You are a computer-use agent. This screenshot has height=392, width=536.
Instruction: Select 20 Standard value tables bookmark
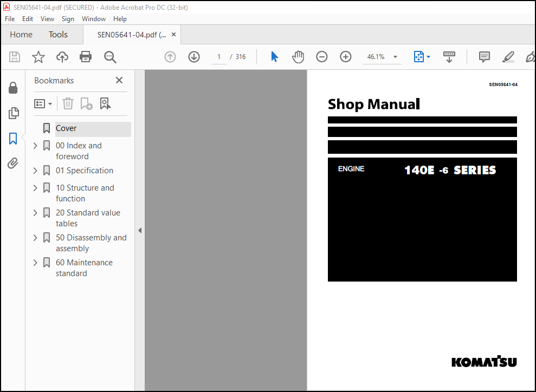(x=88, y=218)
